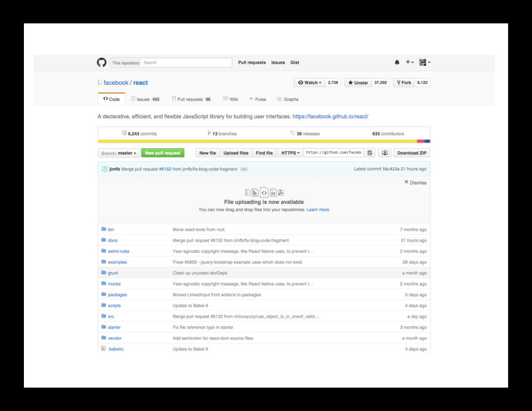Click the New file button
Viewport: 532px width, 411px height.
[x=208, y=153]
